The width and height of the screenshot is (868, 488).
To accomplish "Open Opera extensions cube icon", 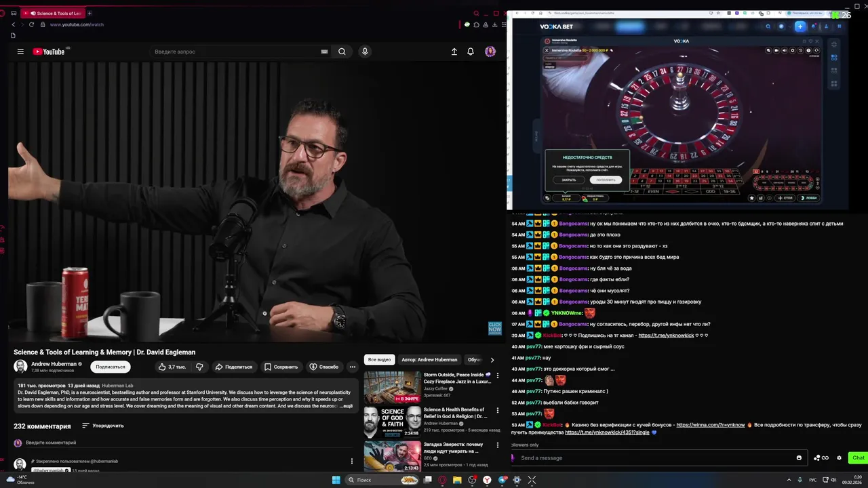I will [x=476, y=24].
